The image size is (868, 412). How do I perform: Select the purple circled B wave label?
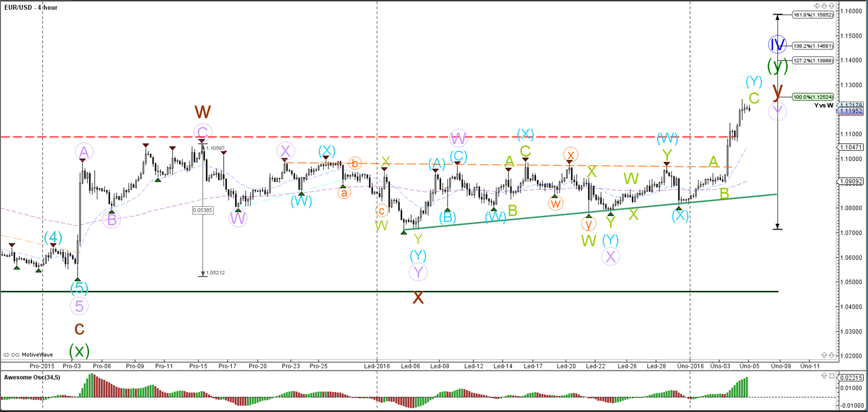[x=111, y=220]
